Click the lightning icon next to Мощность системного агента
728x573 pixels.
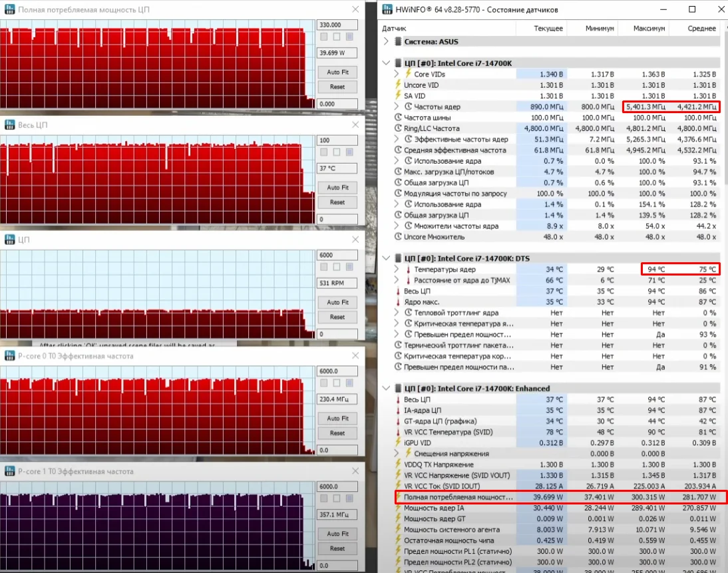[398, 529]
